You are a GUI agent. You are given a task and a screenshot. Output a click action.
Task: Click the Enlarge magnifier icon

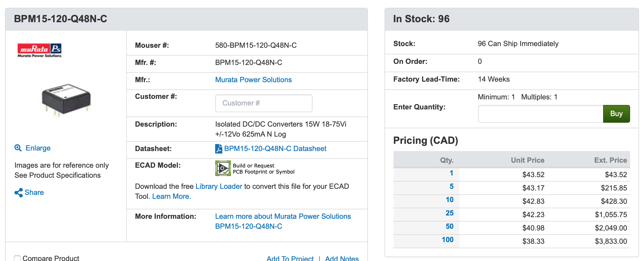pyautogui.click(x=18, y=148)
